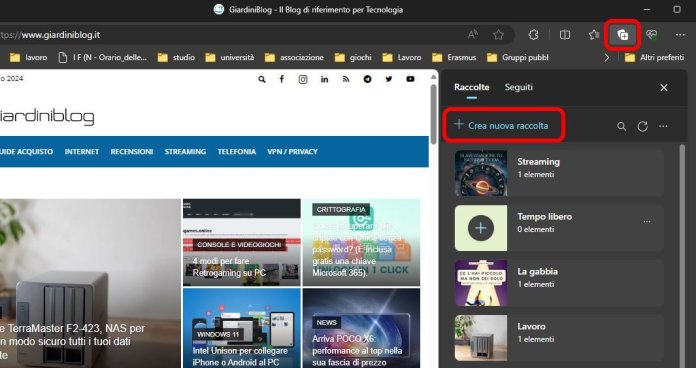Viewport: 696px width, 368px height.
Task: Open TELEFONIA in site navigation
Action: pyautogui.click(x=237, y=151)
